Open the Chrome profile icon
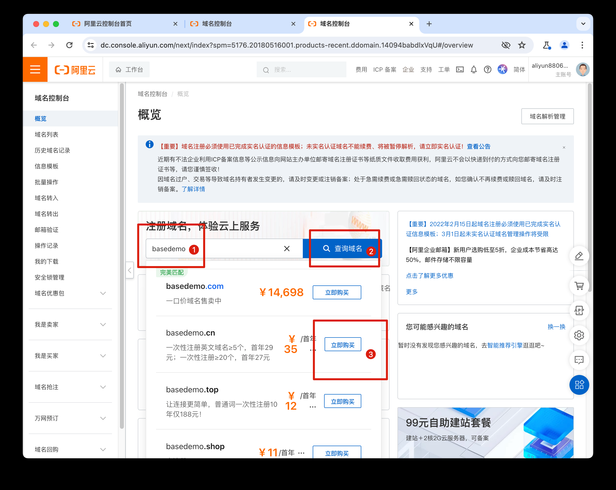Image resolution: width=616 pixels, height=490 pixels. pos(564,45)
